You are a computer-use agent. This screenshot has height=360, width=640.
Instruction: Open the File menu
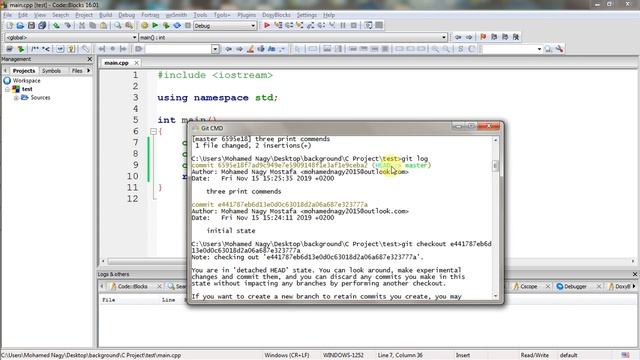(7, 15)
